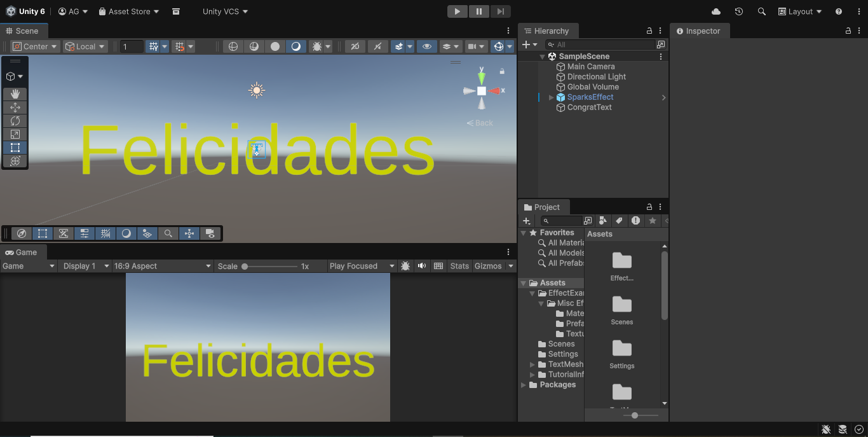Click the wireframe draw mode icon
868x437 pixels.
click(x=233, y=46)
